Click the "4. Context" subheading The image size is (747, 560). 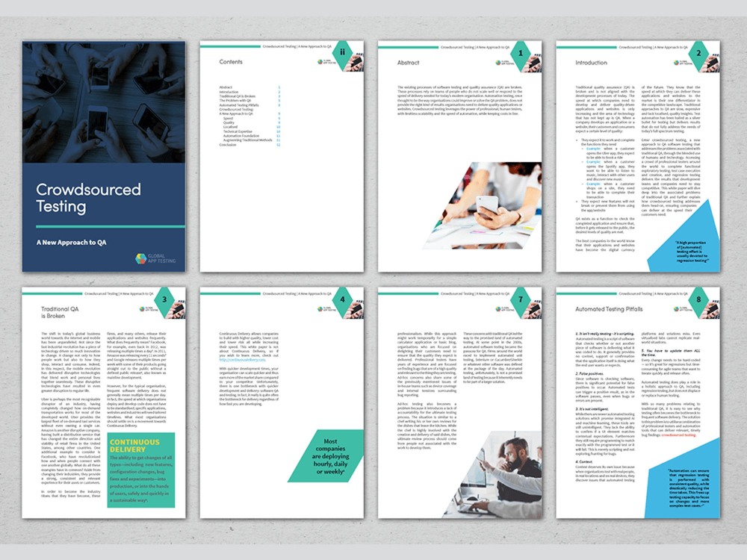[x=584, y=462]
